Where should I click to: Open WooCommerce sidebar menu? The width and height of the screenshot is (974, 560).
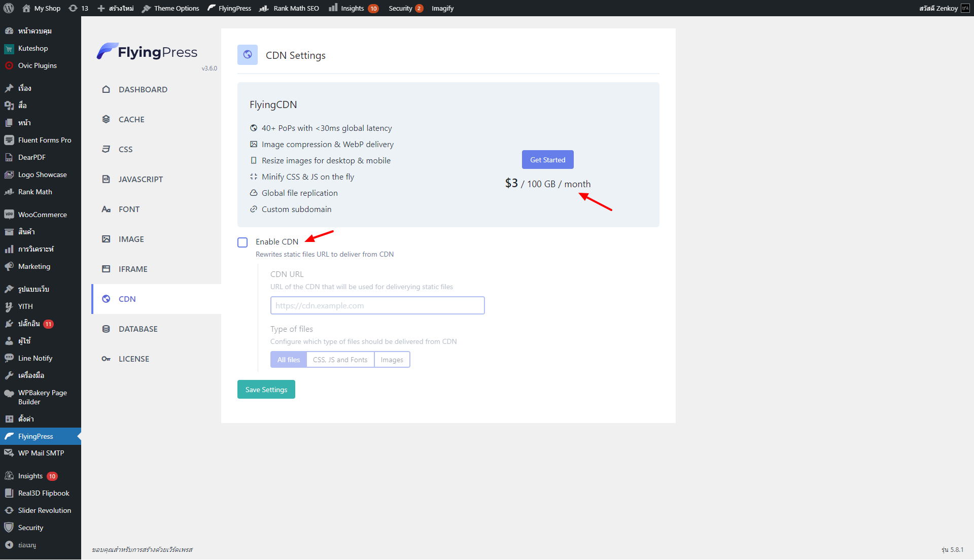[42, 215]
